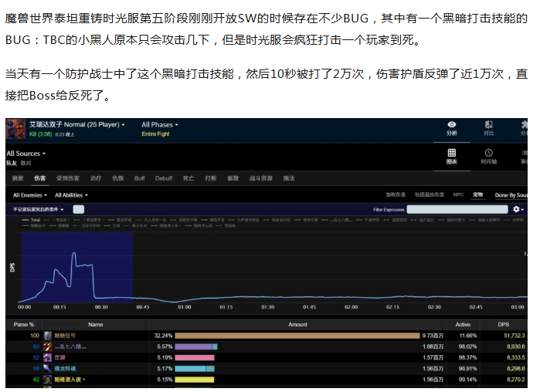Switch to the 打断 interrupts tab
Screen dimensions: 540x392
pos(210,178)
